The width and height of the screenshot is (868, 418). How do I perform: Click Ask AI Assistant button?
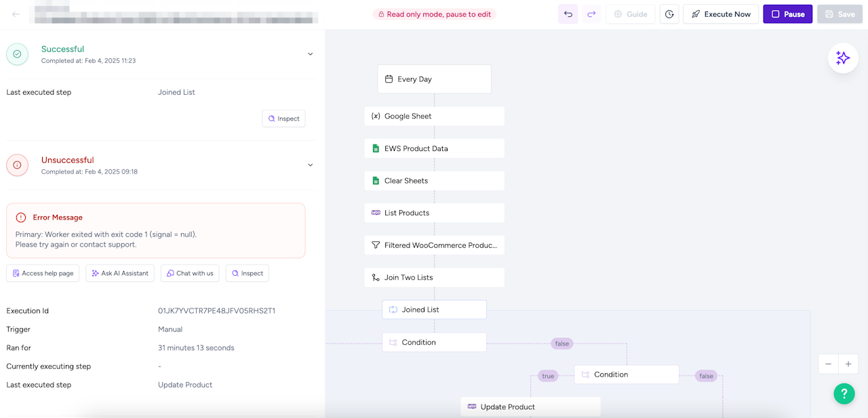click(x=120, y=273)
